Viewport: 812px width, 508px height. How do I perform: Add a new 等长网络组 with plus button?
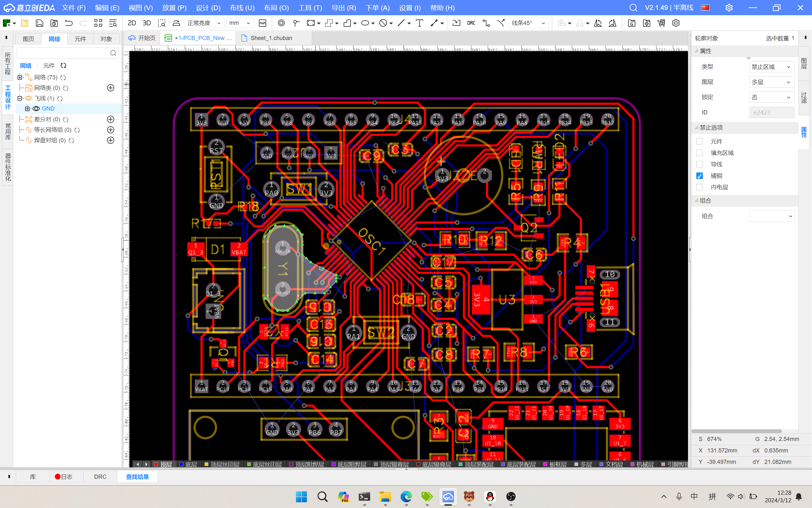click(x=110, y=130)
